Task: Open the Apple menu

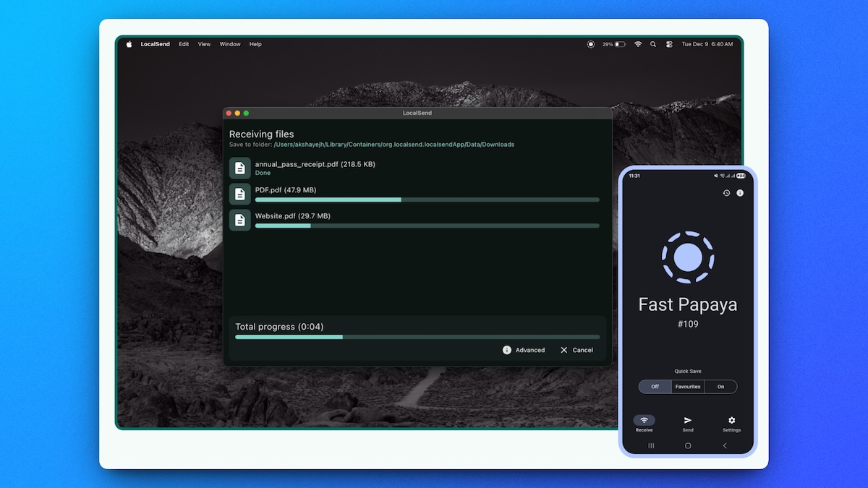Action: click(129, 44)
